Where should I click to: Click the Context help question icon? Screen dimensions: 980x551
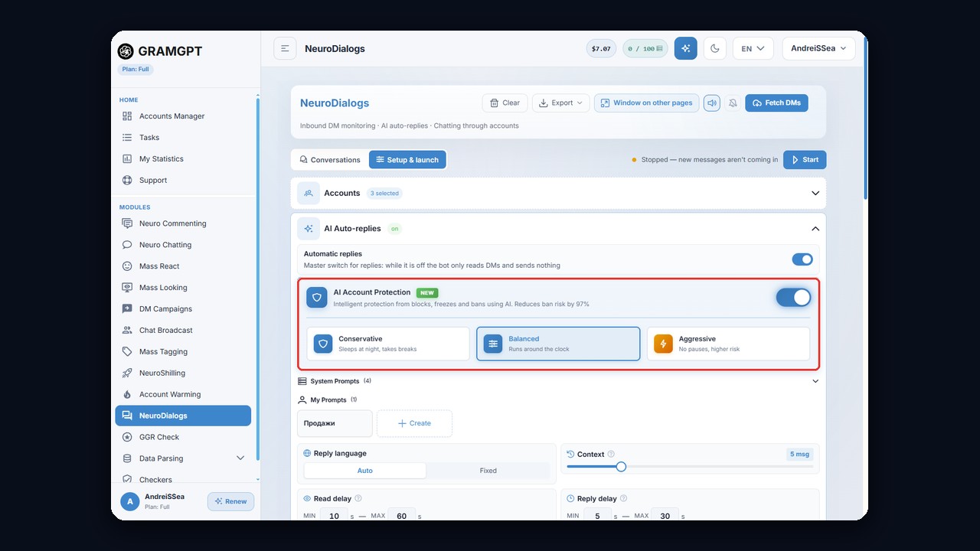[x=611, y=454]
